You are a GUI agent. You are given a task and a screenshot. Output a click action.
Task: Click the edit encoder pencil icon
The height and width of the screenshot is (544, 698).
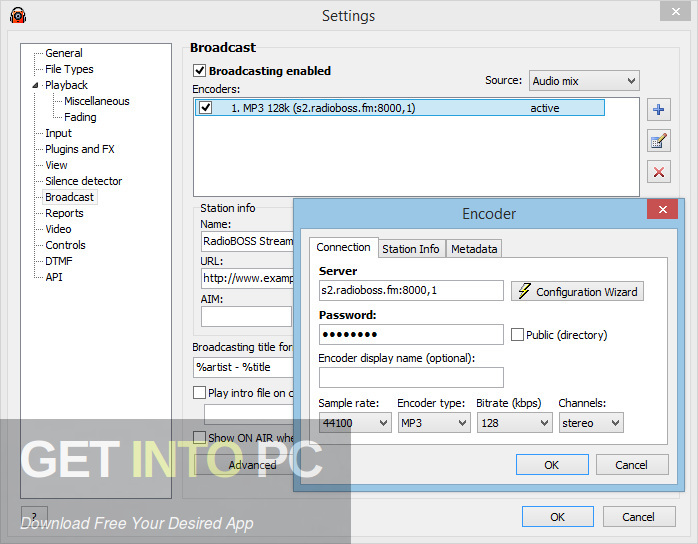(x=658, y=141)
